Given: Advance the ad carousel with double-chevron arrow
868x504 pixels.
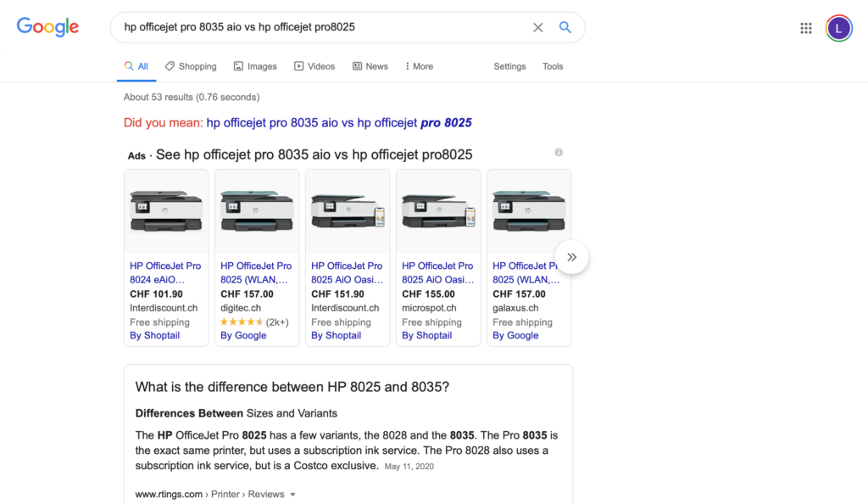Looking at the screenshot, I should point(571,257).
